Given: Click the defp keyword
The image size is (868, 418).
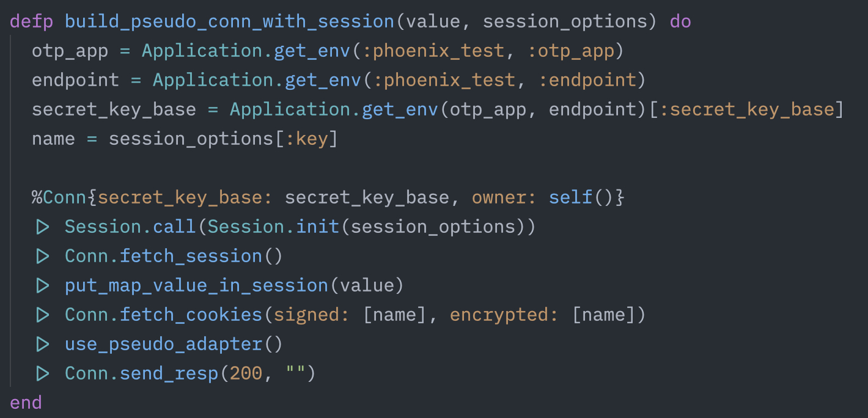Looking at the screenshot, I should pyautogui.click(x=31, y=21).
